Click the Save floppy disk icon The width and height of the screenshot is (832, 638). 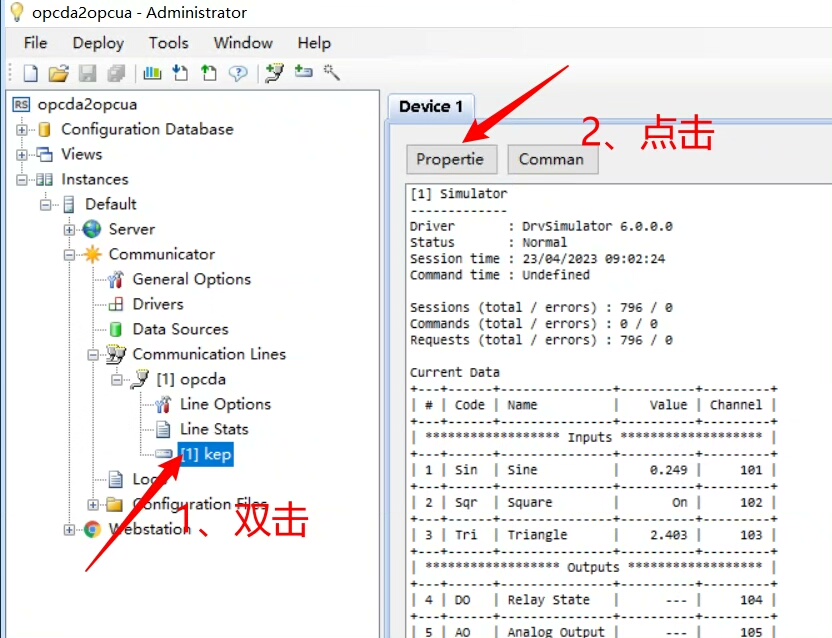[88, 73]
